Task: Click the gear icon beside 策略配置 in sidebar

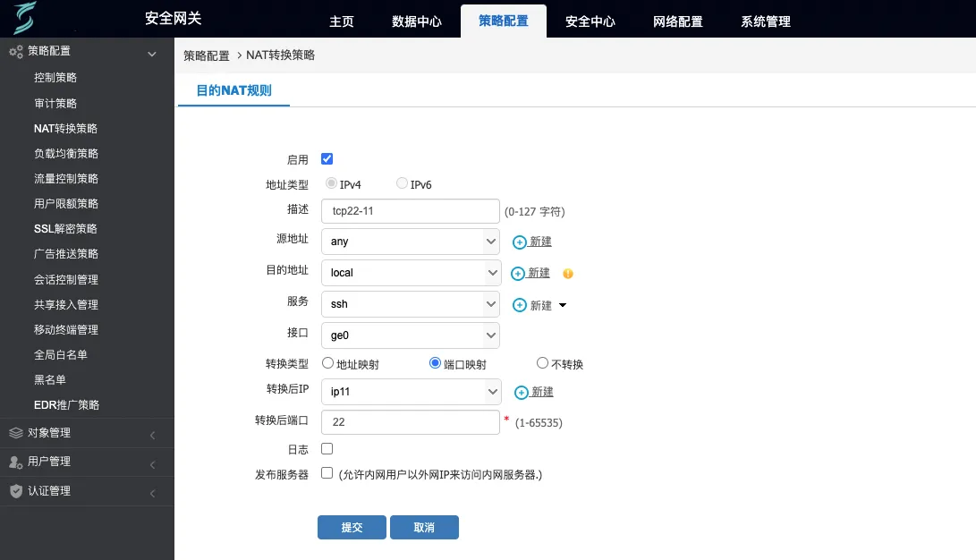Action: [14, 51]
